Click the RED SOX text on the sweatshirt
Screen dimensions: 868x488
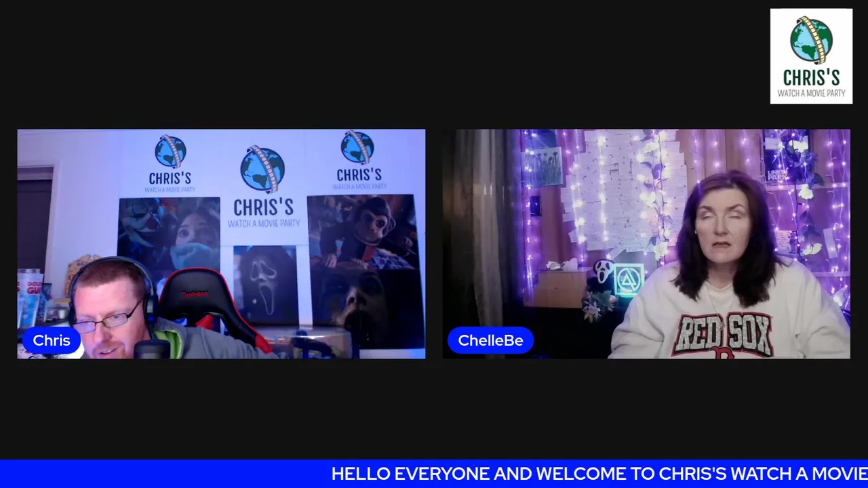(x=724, y=333)
